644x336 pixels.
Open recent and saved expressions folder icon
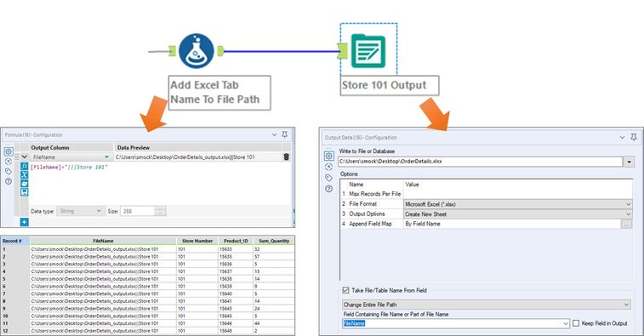(24, 183)
